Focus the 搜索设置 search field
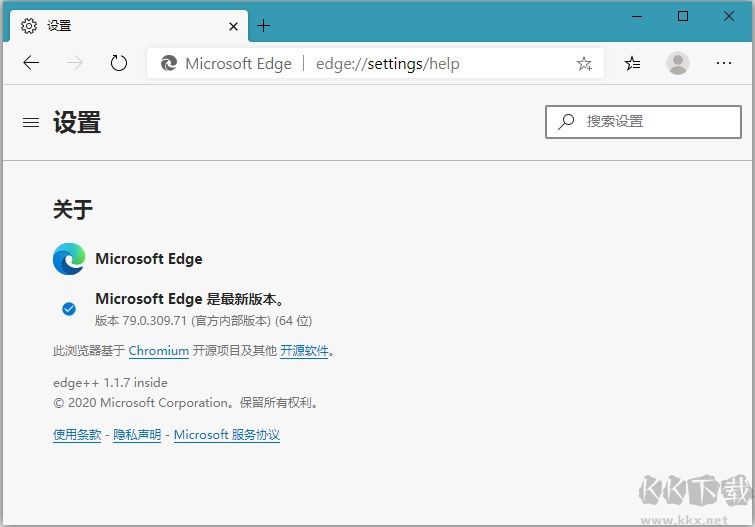Viewport: 755px width, 527px height. (643, 122)
